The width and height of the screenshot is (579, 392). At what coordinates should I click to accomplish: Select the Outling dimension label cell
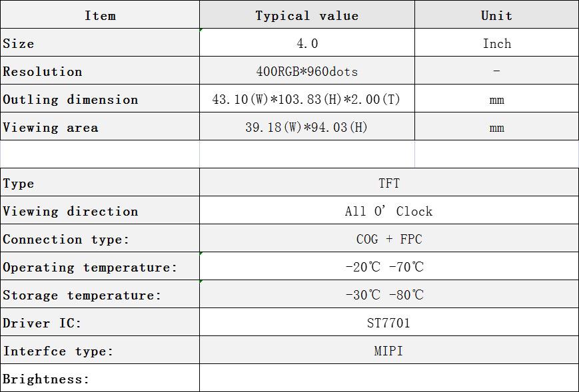100,98
